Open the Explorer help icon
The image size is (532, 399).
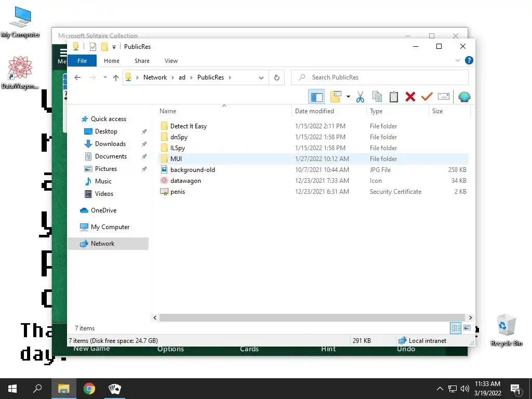tap(469, 60)
